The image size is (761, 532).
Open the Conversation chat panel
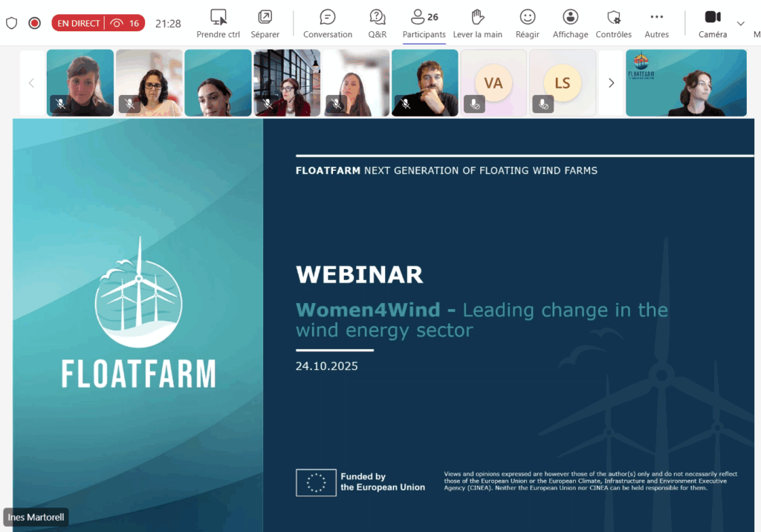click(x=327, y=23)
